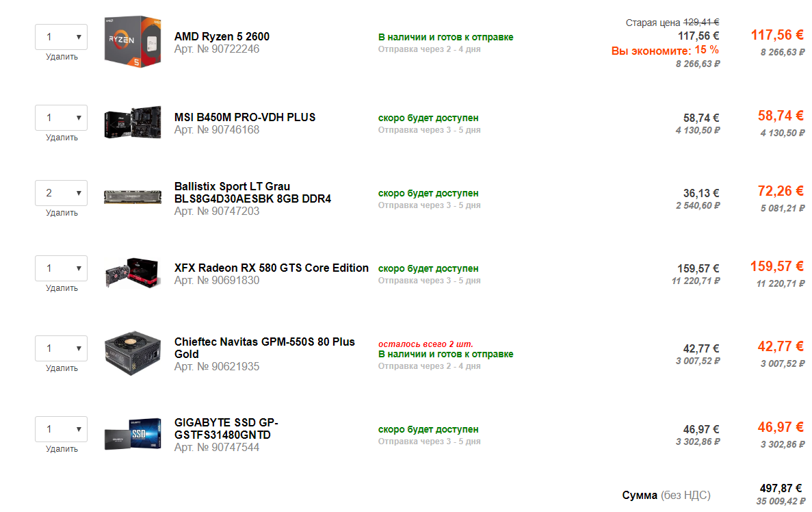Open the AMD Ryzen 5 2600 product image
Viewport: 812px width, 512px height.
click(x=133, y=41)
